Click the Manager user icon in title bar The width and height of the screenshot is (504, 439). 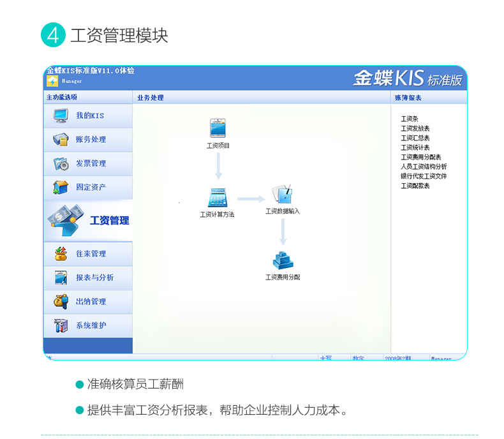[x=52, y=81]
